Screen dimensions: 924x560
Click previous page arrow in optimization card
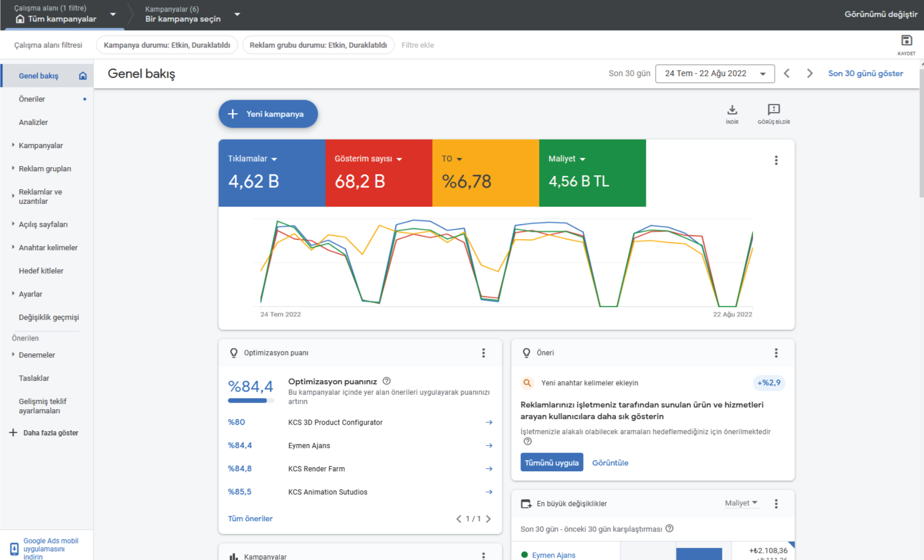(459, 519)
